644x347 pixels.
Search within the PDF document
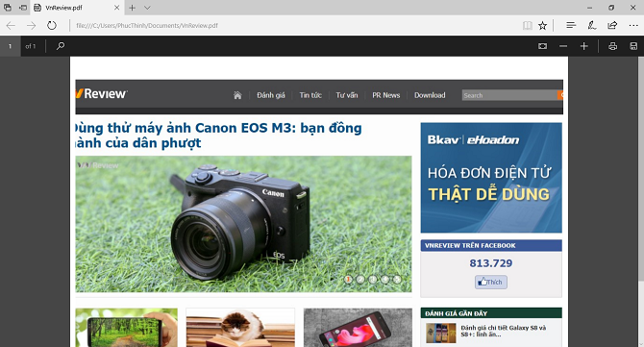61,46
